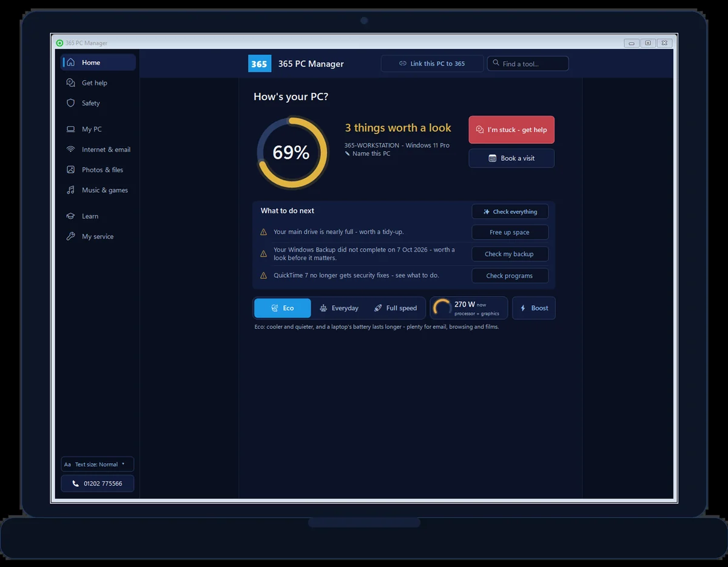Click the Get help chat bubble icon

(71, 83)
